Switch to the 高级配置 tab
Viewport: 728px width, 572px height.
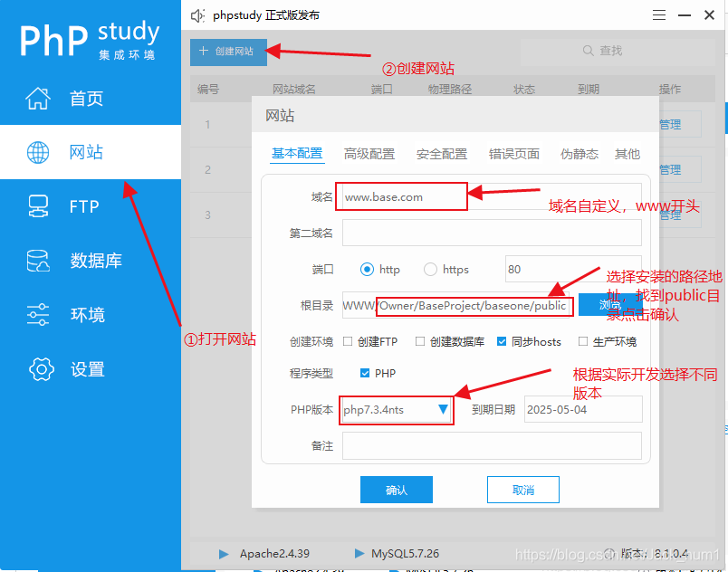(369, 154)
